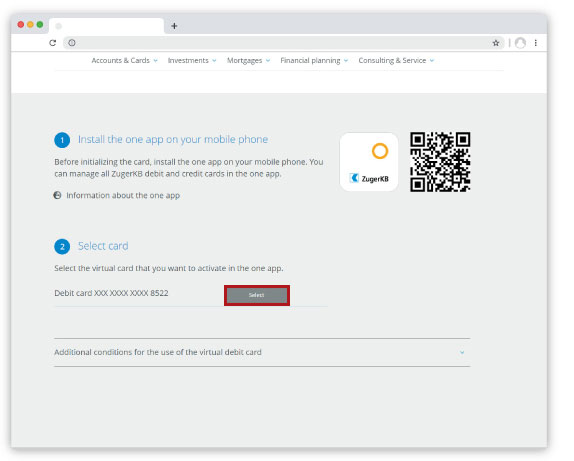Viewport: 574px width, 461px height.
Task: Reload the page with refresh icon
Action: [x=53, y=43]
